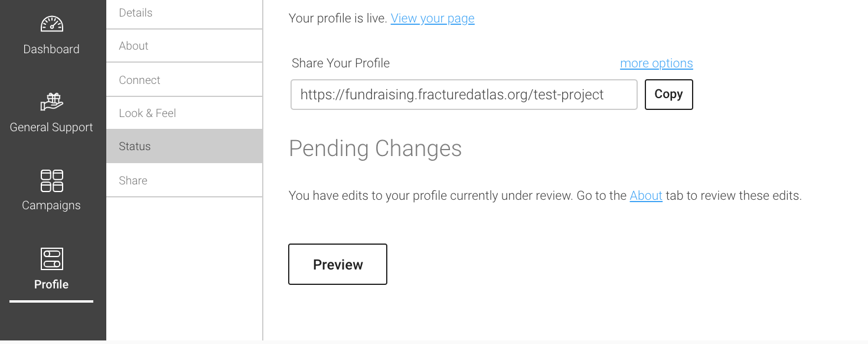Click the Preview button

click(x=338, y=264)
